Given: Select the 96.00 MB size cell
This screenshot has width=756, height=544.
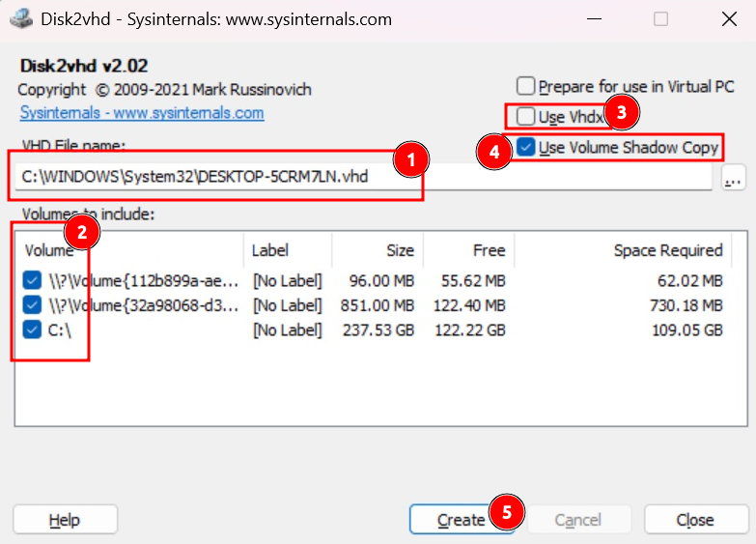Looking at the screenshot, I should 381,280.
